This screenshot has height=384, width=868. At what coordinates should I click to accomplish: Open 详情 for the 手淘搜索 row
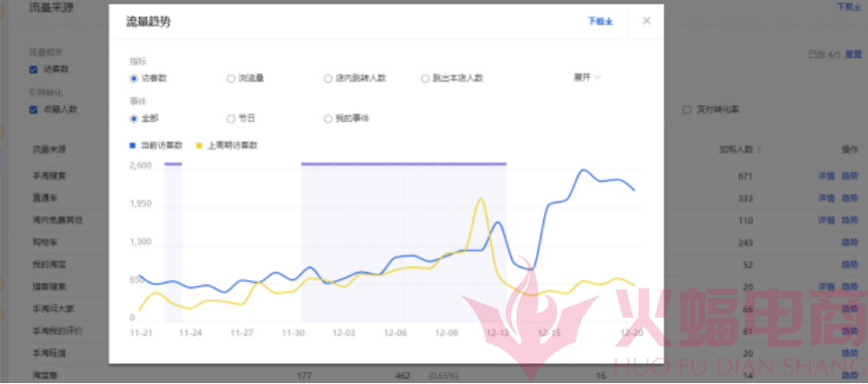click(826, 176)
